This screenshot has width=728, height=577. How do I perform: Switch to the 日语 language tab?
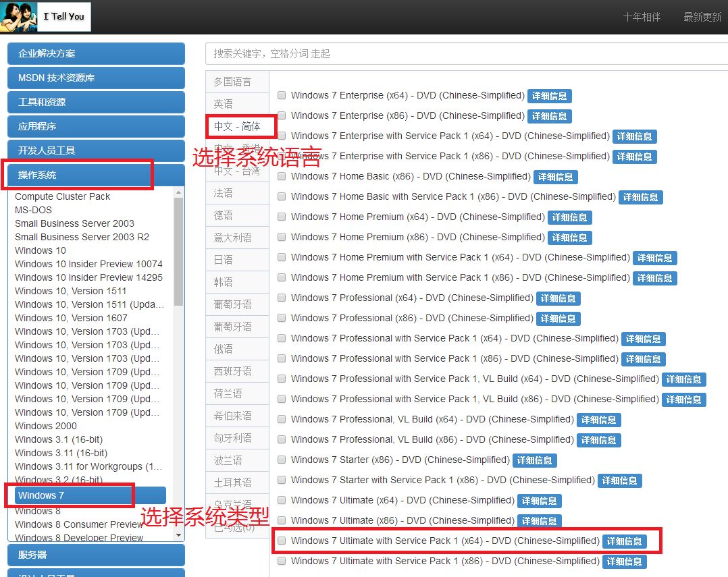point(237,260)
